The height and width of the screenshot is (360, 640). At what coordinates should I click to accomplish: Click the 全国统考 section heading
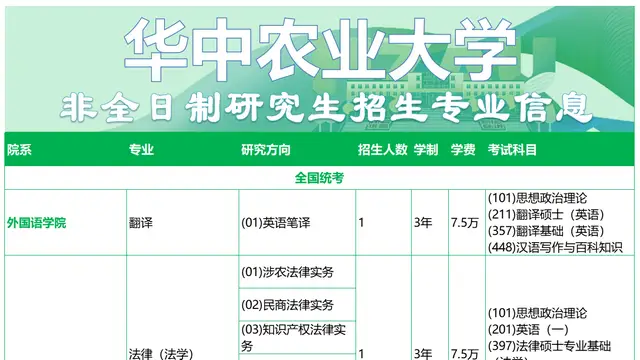(x=320, y=178)
